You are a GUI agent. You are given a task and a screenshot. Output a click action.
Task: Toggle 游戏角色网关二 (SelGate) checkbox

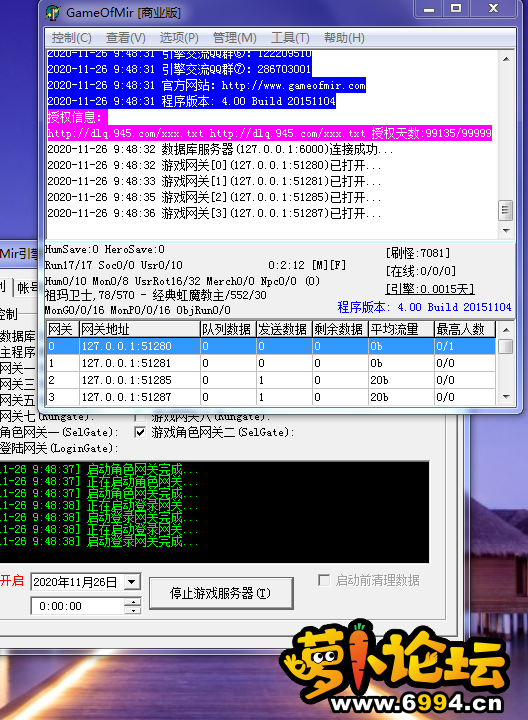tap(140, 432)
